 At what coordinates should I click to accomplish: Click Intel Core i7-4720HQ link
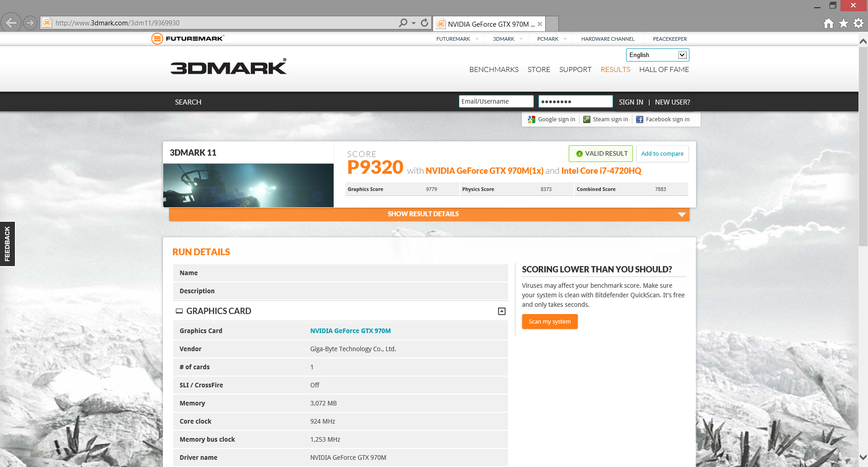[601, 171]
